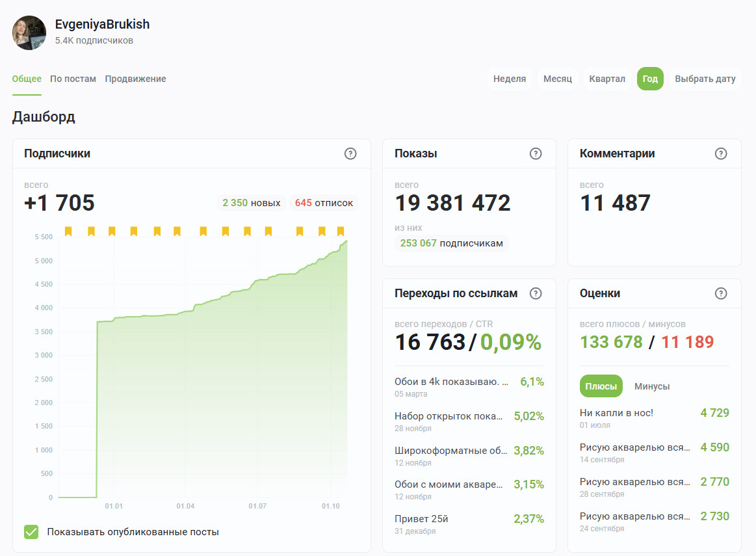
Task: Click the first yellow post bookmark marker
Action: pos(68,231)
